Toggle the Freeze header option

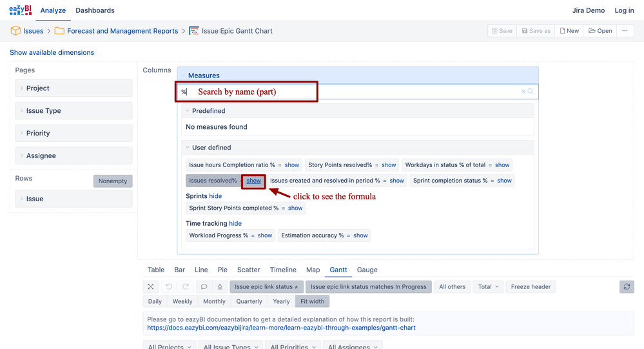pos(531,286)
